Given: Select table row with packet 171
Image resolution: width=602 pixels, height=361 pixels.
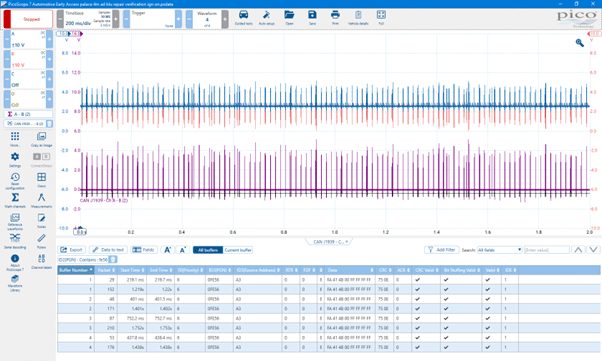Looking at the screenshot, I should click(x=329, y=308).
